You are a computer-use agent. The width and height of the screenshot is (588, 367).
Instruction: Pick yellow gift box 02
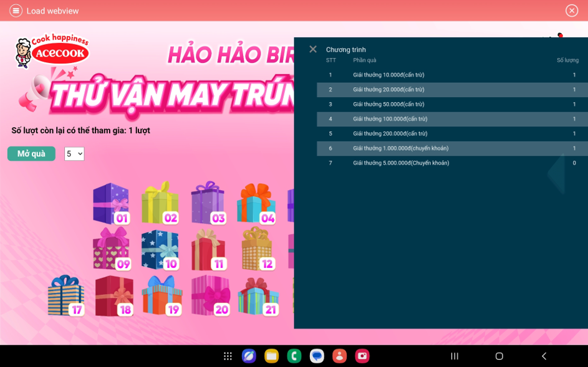coord(160,203)
